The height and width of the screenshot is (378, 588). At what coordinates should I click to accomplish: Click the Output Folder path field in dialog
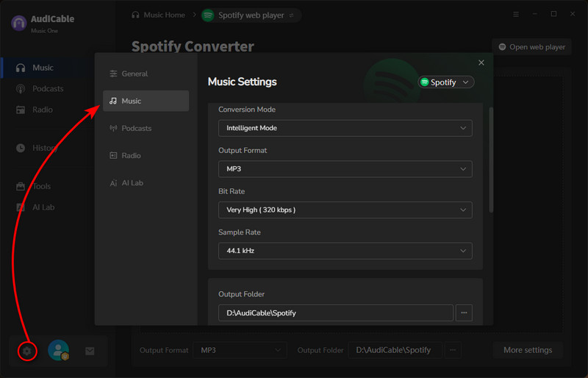[336, 313]
